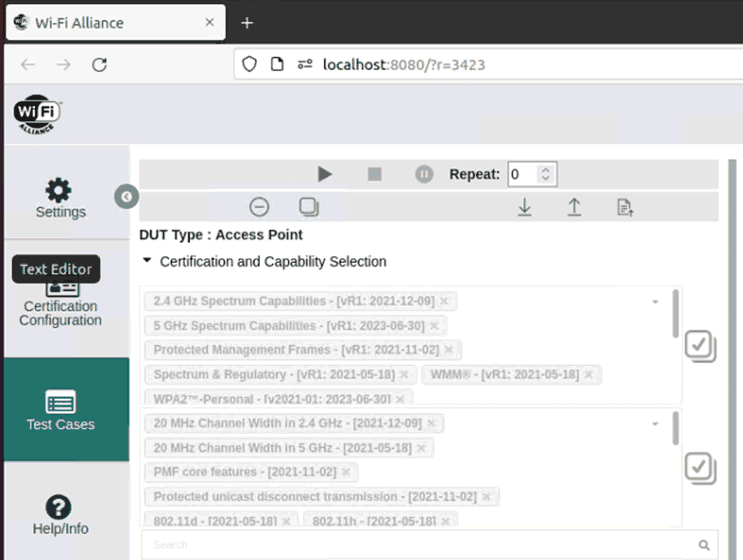Click the test case Search field
Screen dimensions: 743x560
419,544
